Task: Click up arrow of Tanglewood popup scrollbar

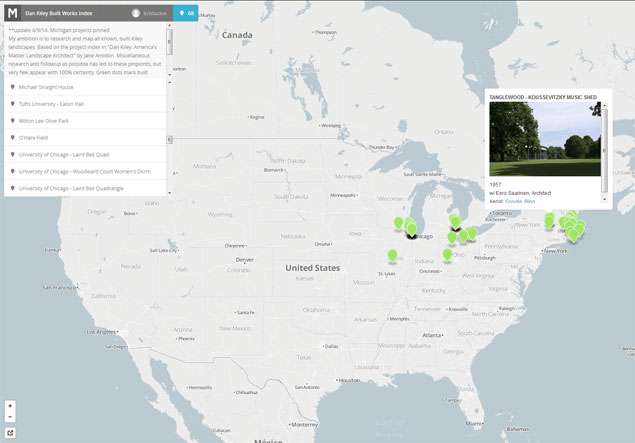Action: pos(605,105)
